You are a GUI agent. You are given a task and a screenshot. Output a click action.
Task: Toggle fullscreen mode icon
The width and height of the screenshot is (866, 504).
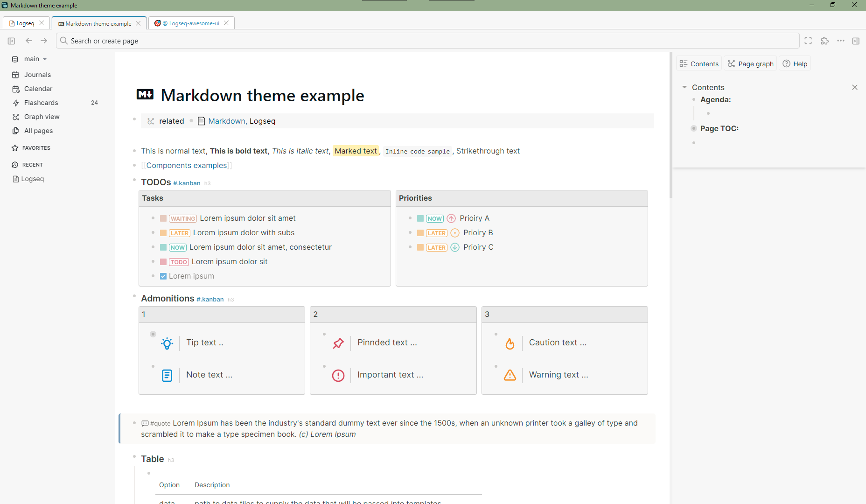pyautogui.click(x=808, y=41)
